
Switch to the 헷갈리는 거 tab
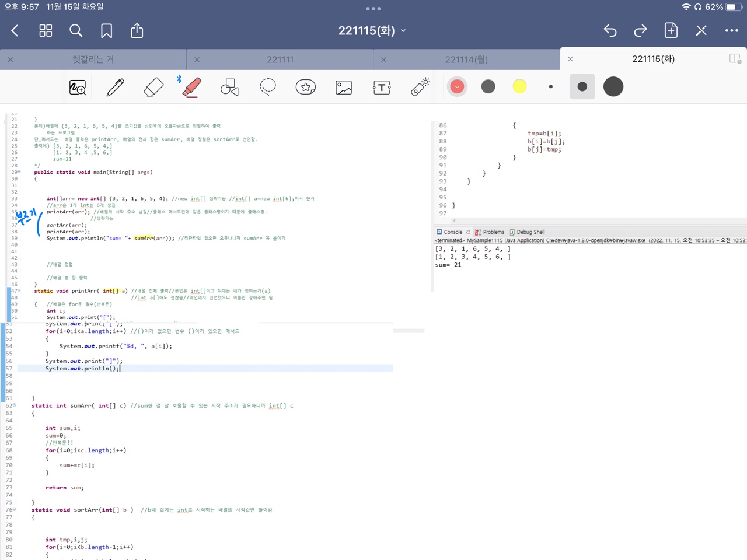[x=93, y=60]
